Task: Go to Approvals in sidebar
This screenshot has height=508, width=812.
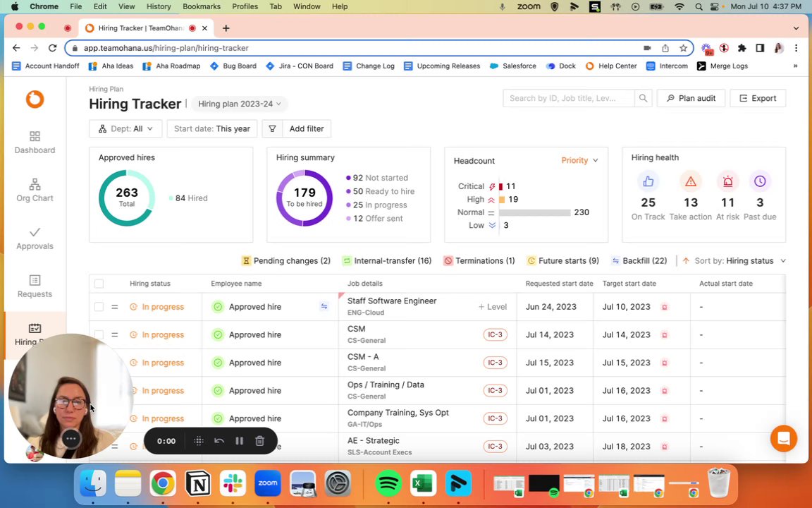Action: click(x=35, y=238)
